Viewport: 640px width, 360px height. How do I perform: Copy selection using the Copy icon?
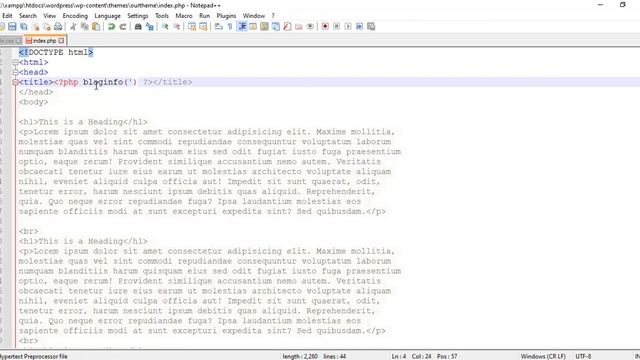pyautogui.click(x=84, y=27)
